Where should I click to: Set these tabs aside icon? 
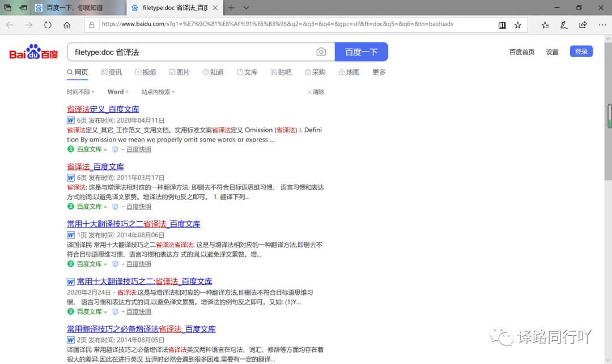point(23,7)
